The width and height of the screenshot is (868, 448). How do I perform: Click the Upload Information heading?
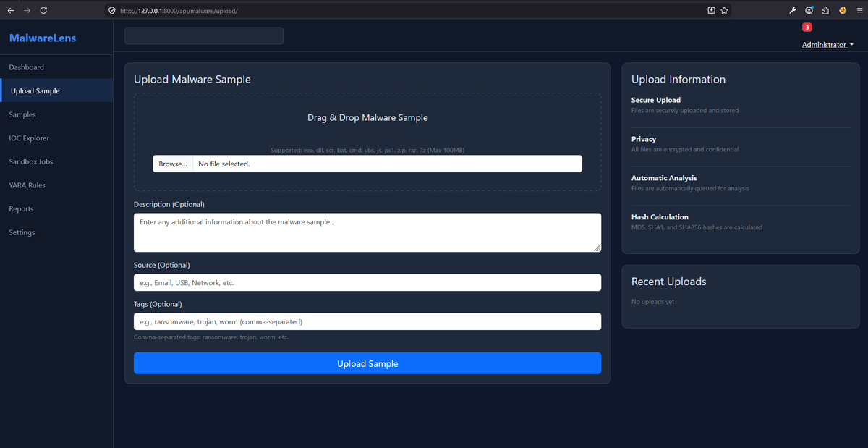(x=678, y=80)
